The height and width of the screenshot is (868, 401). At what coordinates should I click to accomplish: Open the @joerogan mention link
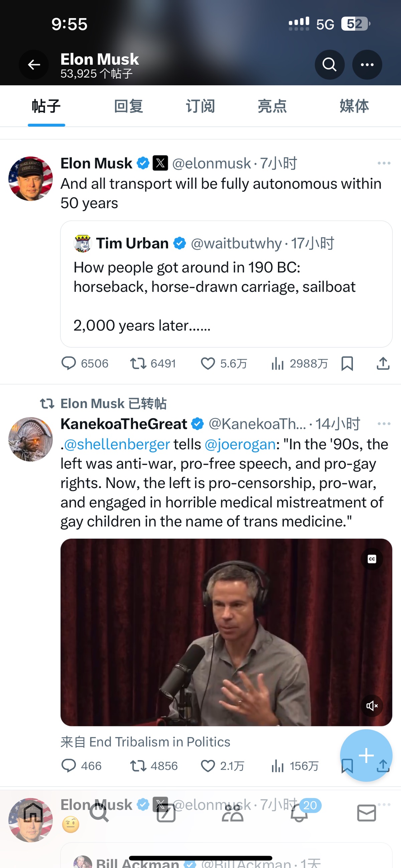[x=240, y=445]
